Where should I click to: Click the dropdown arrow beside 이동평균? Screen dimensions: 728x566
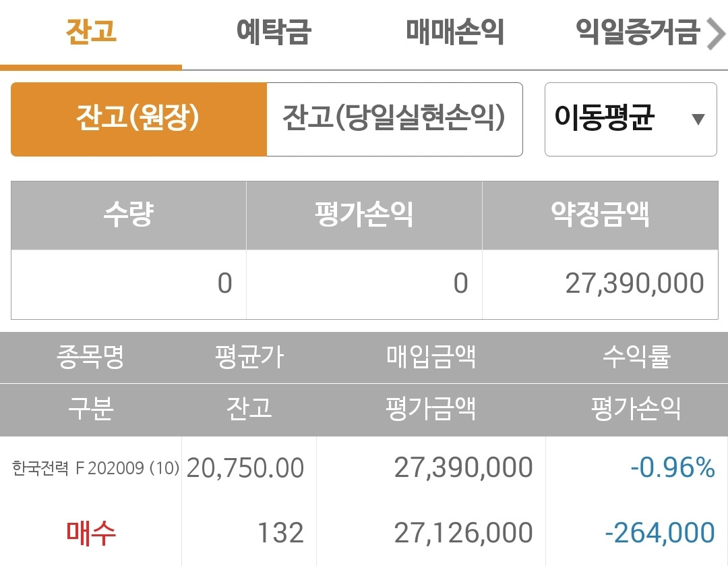[x=699, y=119]
